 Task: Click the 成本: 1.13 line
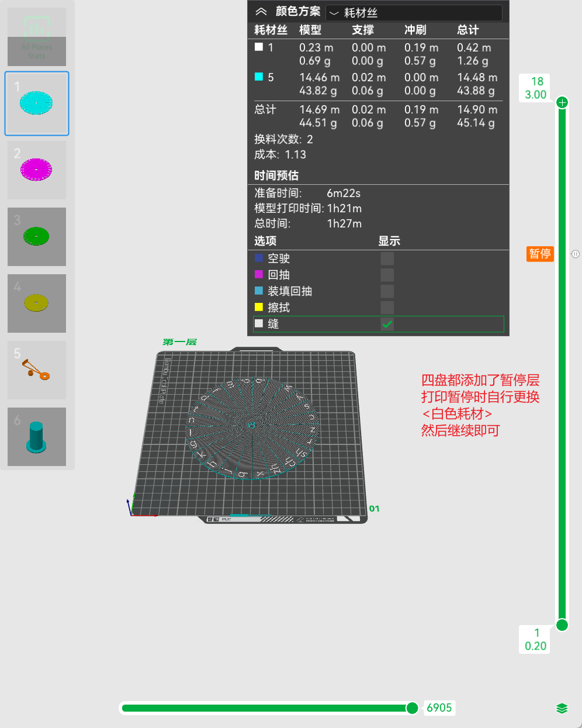click(280, 154)
